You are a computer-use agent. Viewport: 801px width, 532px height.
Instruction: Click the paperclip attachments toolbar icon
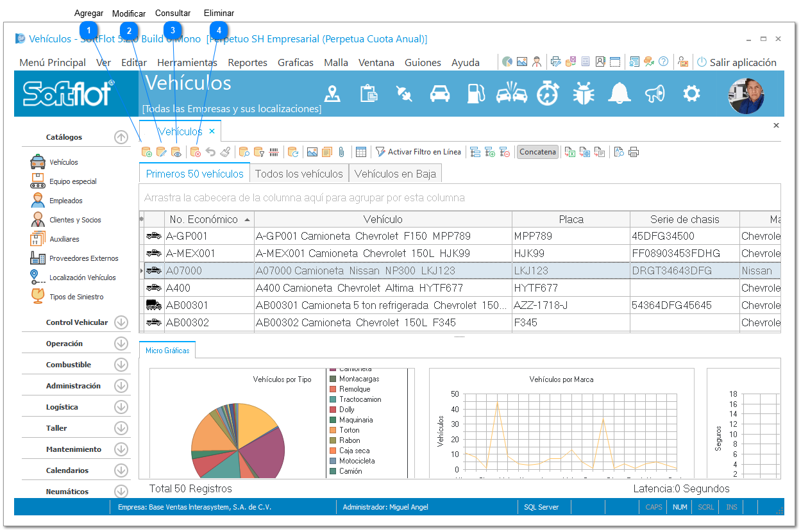[x=342, y=152]
